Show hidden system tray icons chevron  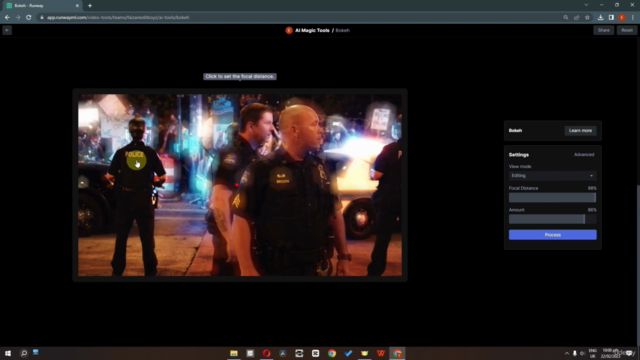coord(567,353)
